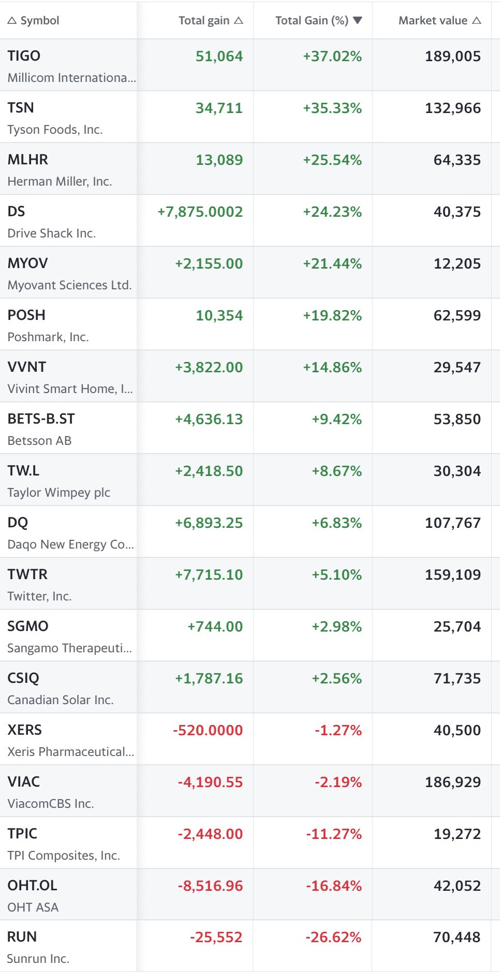Click the TWTR Twitter ticker
The height and width of the screenshot is (980, 502).
(x=27, y=575)
